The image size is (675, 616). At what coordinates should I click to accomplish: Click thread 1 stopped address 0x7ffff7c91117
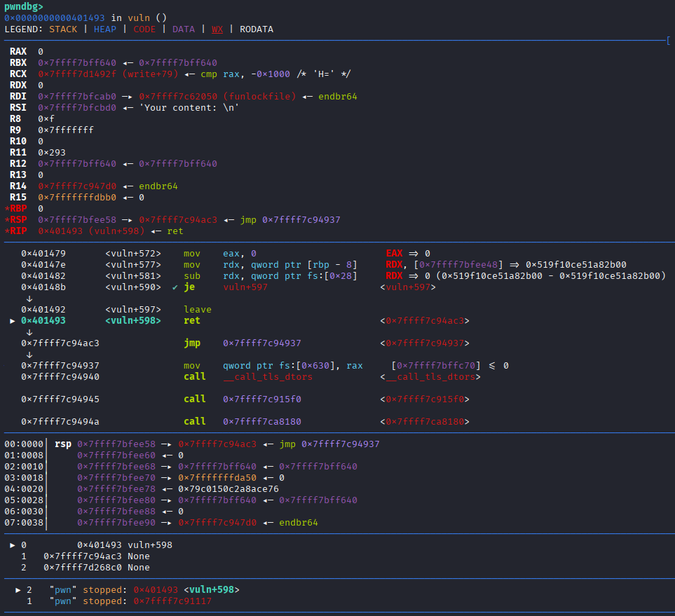172,601
